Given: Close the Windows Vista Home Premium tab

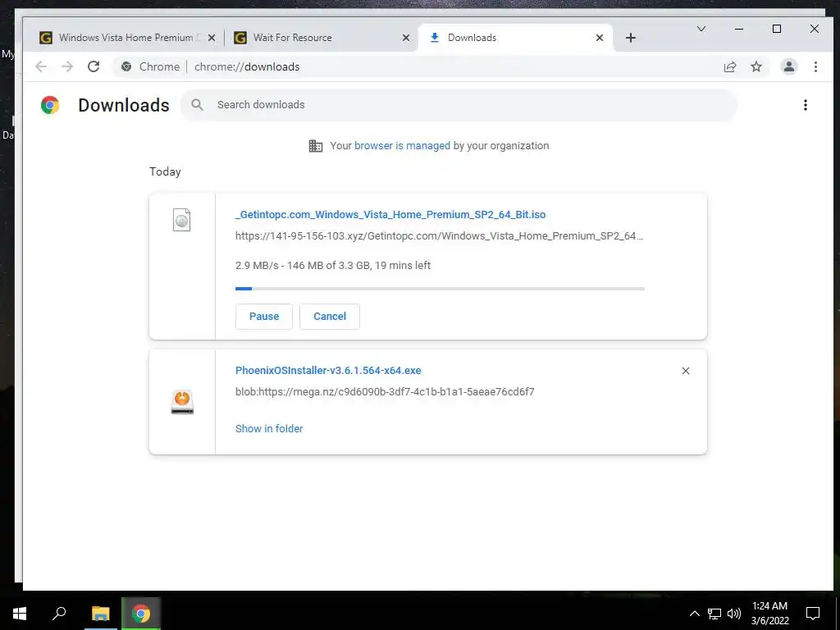Looking at the screenshot, I should [212, 38].
